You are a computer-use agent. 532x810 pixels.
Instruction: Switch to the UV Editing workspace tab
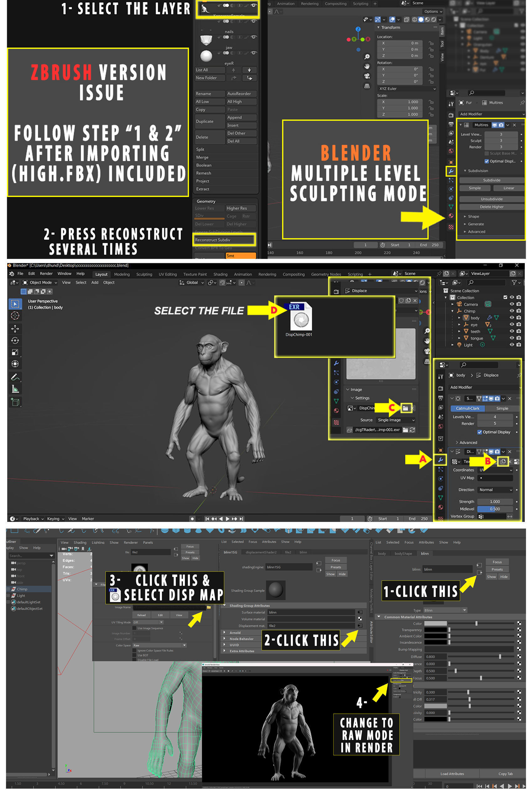point(167,274)
